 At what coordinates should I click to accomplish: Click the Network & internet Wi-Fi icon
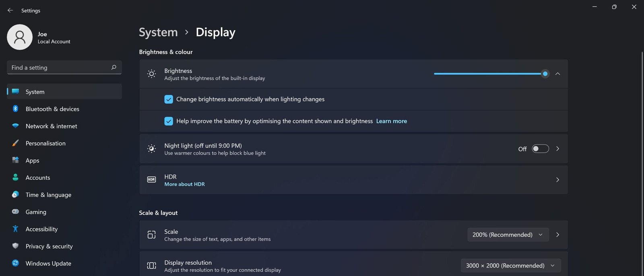(x=15, y=126)
